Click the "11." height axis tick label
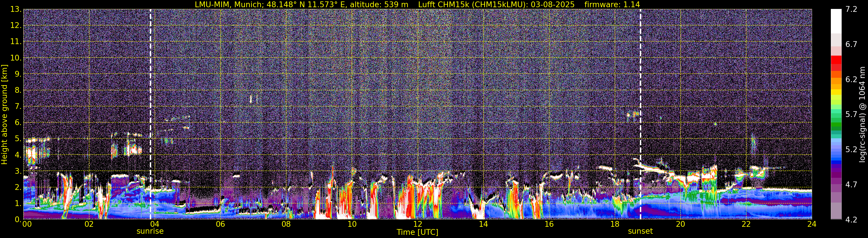 pos(16,42)
